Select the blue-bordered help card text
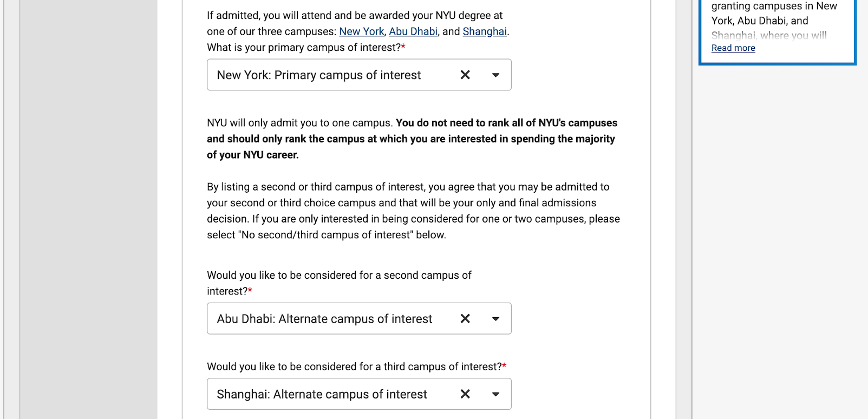The height and width of the screenshot is (419, 868). click(x=774, y=21)
